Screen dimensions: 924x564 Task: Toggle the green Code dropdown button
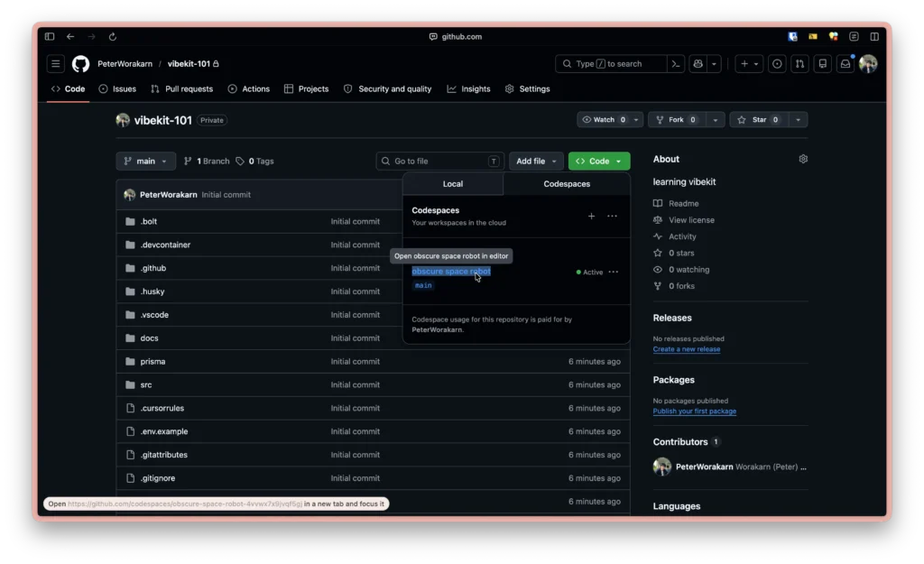coord(599,161)
